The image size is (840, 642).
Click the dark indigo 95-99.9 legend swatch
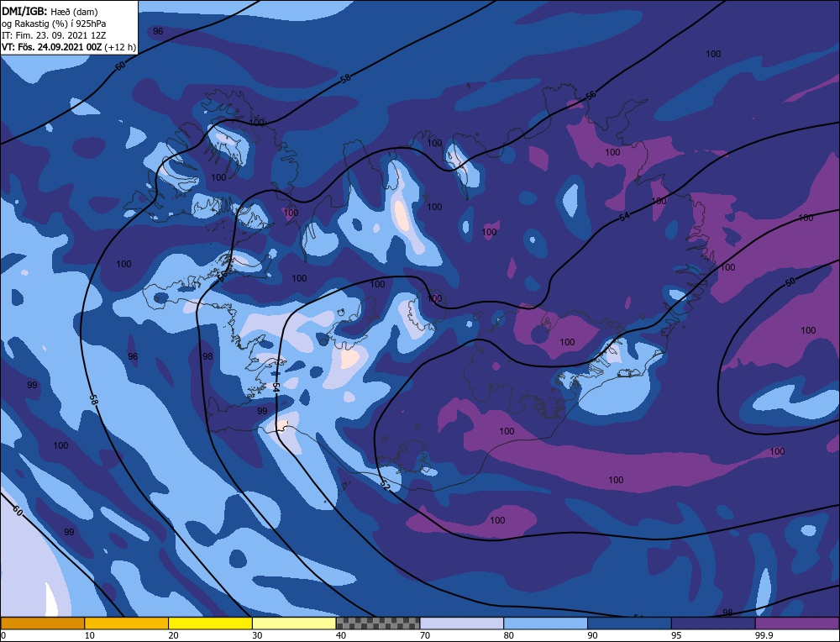[x=713, y=623]
